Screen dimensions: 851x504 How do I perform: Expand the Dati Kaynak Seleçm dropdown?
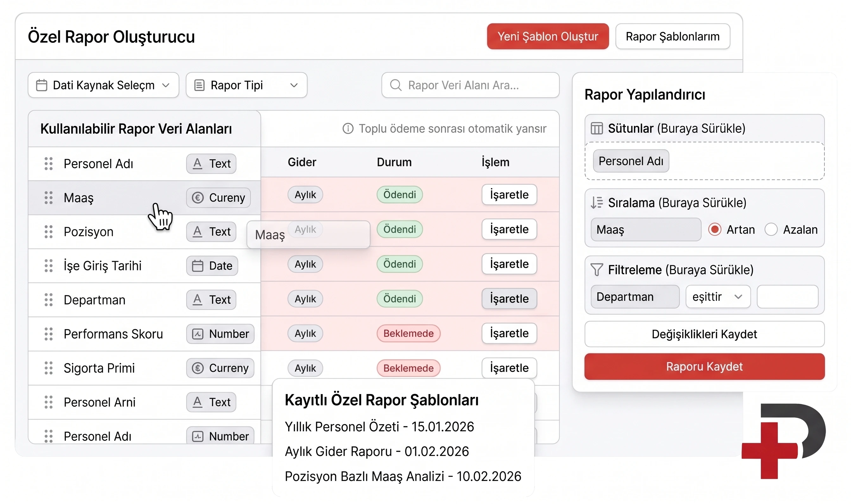click(x=103, y=85)
